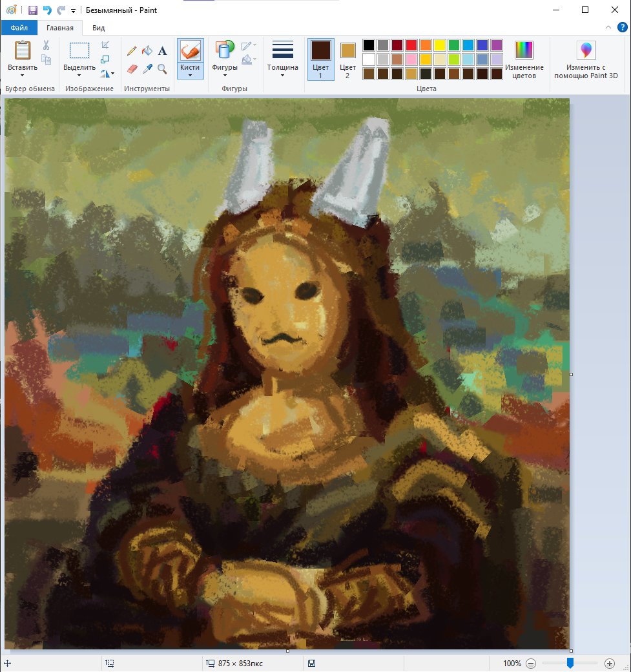Open the Rotate dropdown
This screenshot has width=631, height=672.
107,73
